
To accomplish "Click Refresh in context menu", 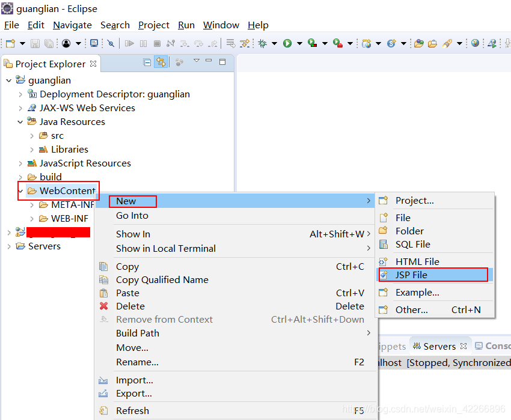I will [x=235, y=411].
